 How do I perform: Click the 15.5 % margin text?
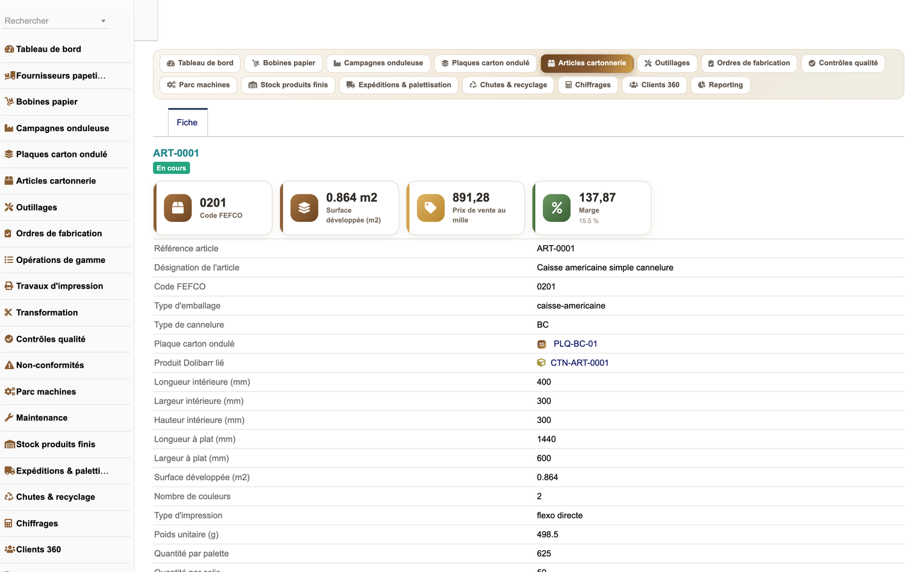[589, 221]
